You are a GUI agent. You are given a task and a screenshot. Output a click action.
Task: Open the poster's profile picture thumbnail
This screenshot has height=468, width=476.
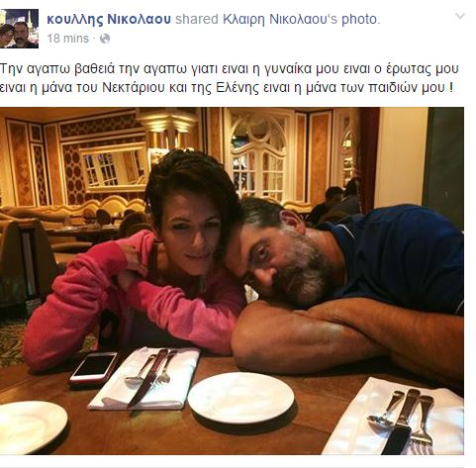tap(19, 29)
